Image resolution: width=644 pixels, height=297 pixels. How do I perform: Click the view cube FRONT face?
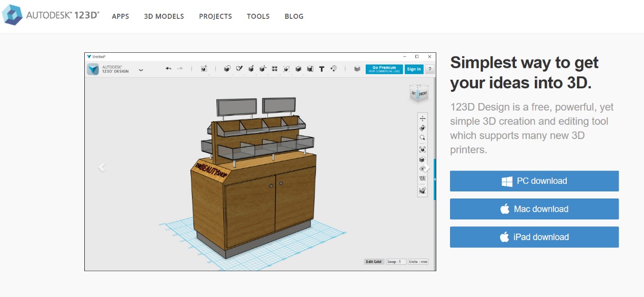[423, 94]
